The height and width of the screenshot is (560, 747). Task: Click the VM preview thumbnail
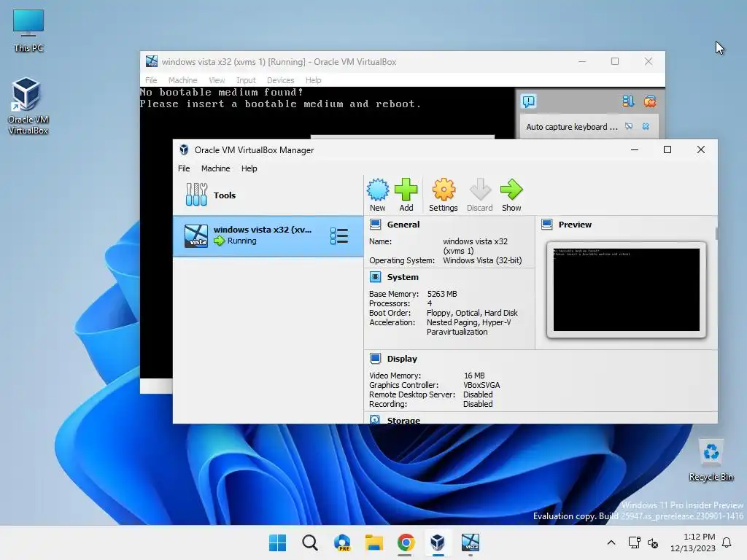627,289
